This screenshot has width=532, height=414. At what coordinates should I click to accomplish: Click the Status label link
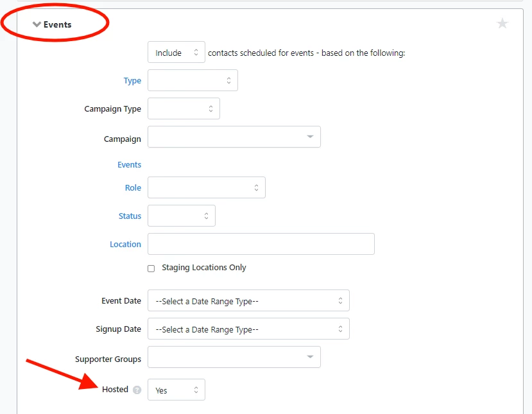coord(130,216)
